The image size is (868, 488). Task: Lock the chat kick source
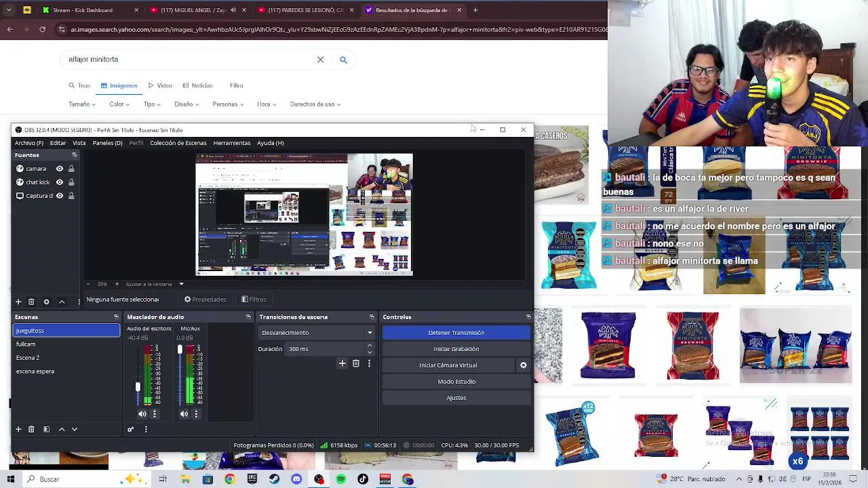[71, 182]
